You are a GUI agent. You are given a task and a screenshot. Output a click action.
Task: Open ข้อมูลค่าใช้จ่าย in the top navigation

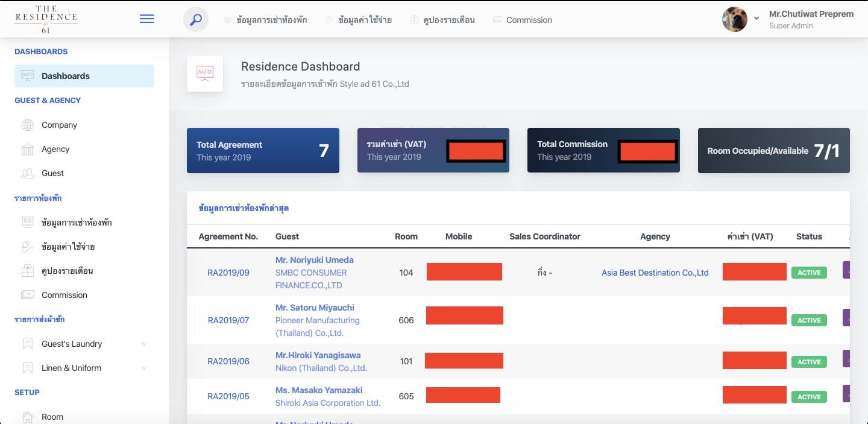(x=359, y=20)
